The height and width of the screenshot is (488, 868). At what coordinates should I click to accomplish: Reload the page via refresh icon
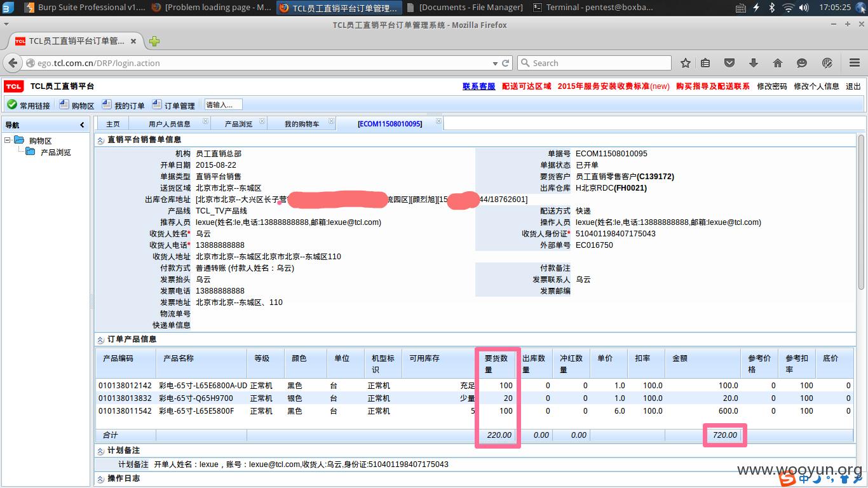pyautogui.click(x=506, y=63)
